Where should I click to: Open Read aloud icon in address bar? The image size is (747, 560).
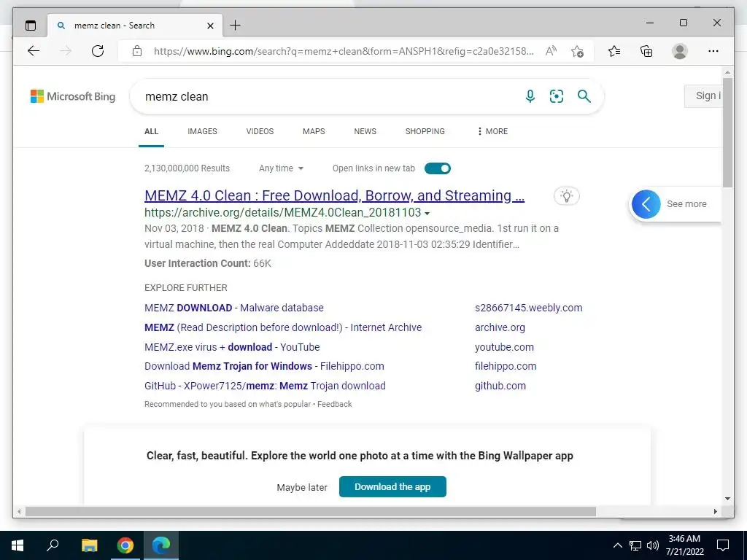[x=551, y=51]
